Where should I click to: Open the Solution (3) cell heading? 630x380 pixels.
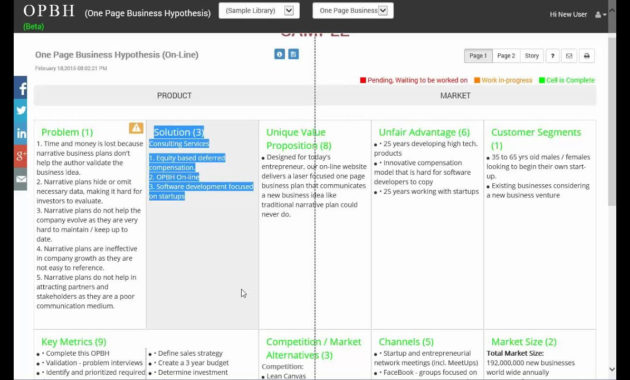coord(179,132)
